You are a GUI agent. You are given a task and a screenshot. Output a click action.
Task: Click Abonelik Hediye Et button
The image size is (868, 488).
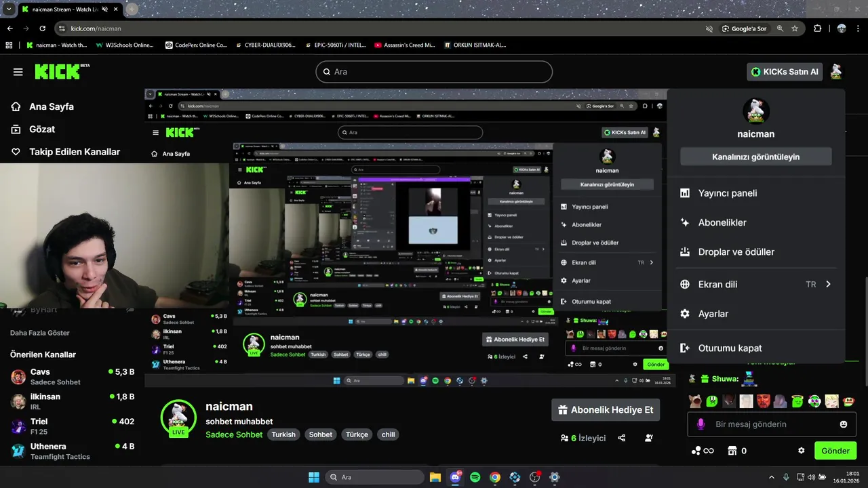(x=606, y=409)
